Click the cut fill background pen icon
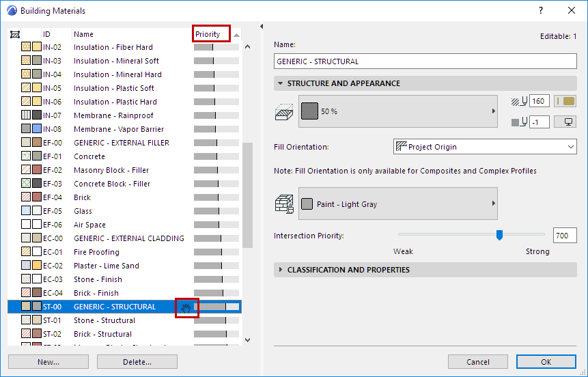Viewport: 588px width, 377px height. [x=519, y=122]
